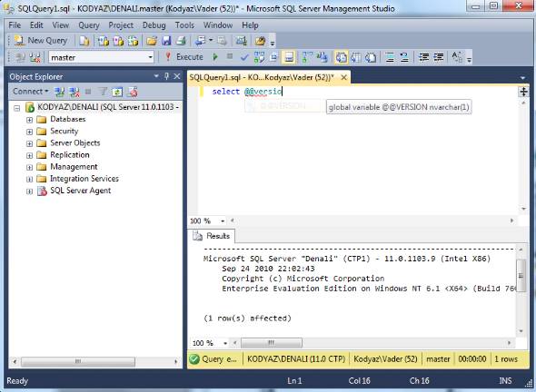
Task: Click the green Debug play arrow
Action: 215,57
